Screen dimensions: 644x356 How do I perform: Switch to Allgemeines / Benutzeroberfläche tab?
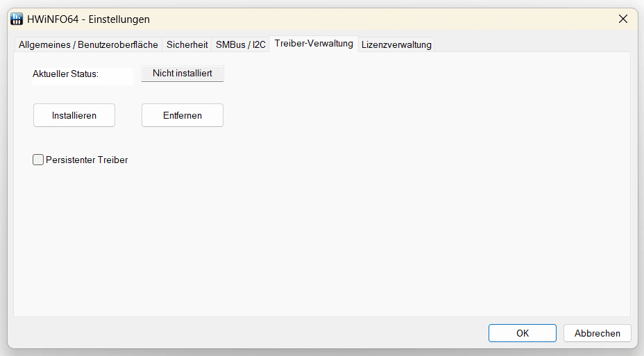coord(88,44)
